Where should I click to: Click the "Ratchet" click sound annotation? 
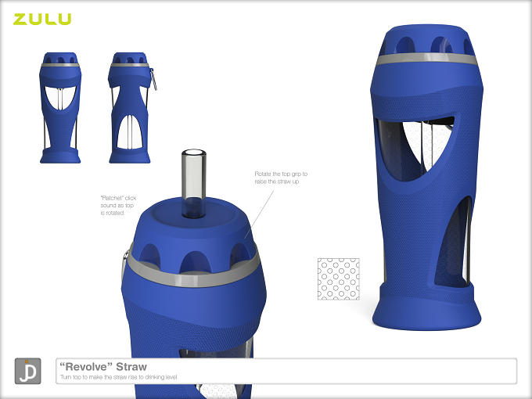point(118,205)
